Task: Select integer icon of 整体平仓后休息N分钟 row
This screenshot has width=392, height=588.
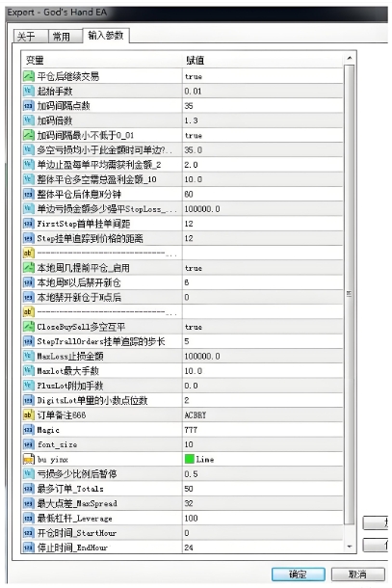Action: 29,194
